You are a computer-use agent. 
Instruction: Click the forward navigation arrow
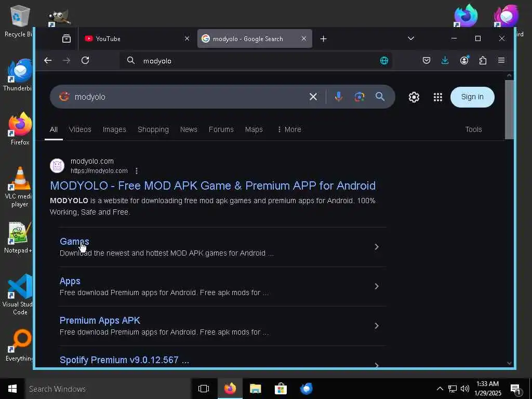66,60
